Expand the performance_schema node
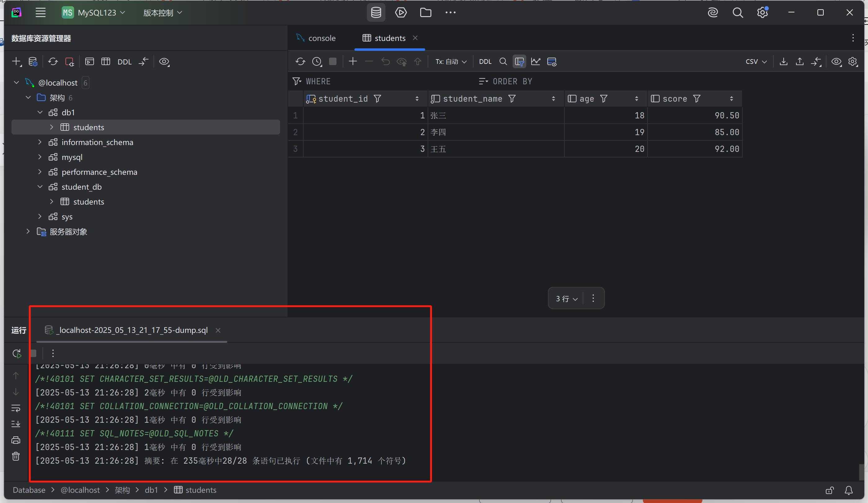This screenshot has width=868, height=503. point(40,172)
